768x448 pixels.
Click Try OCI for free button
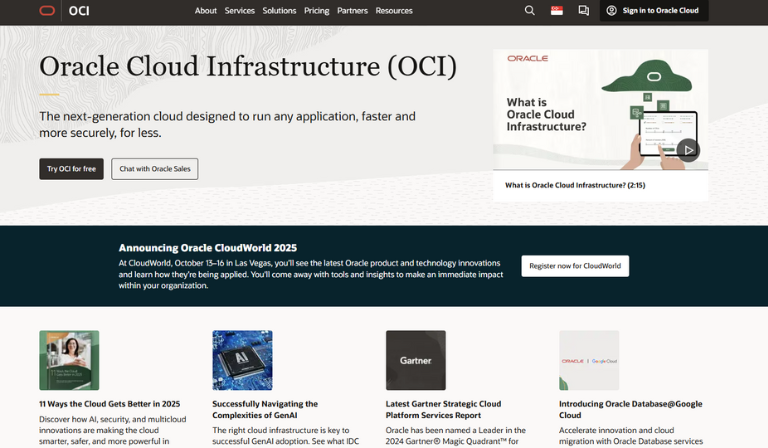[x=72, y=169]
